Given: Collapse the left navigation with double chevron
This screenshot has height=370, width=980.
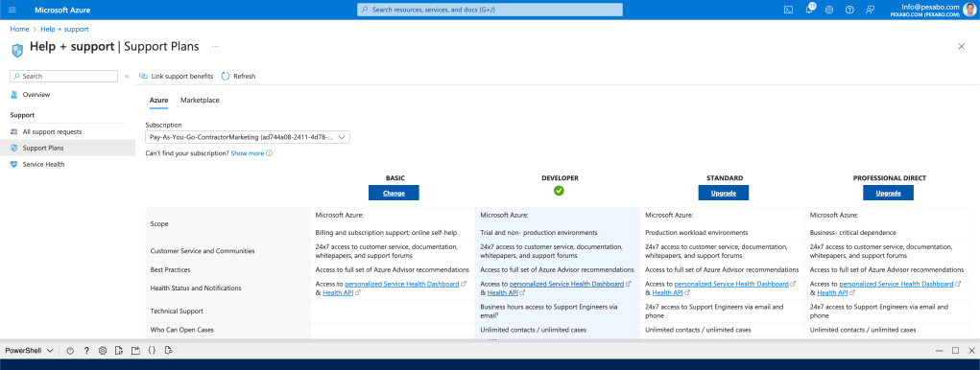Looking at the screenshot, I should click(127, 76).
